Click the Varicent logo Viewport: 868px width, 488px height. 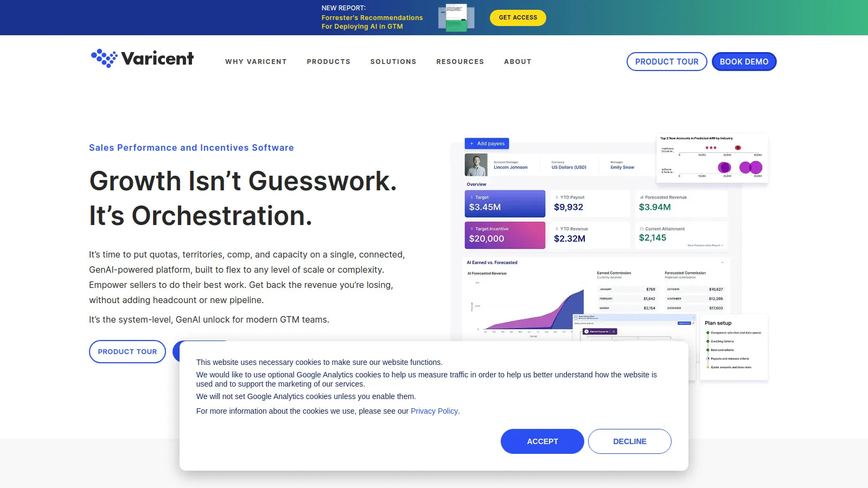pyautogui.click(x=142, y=59)
